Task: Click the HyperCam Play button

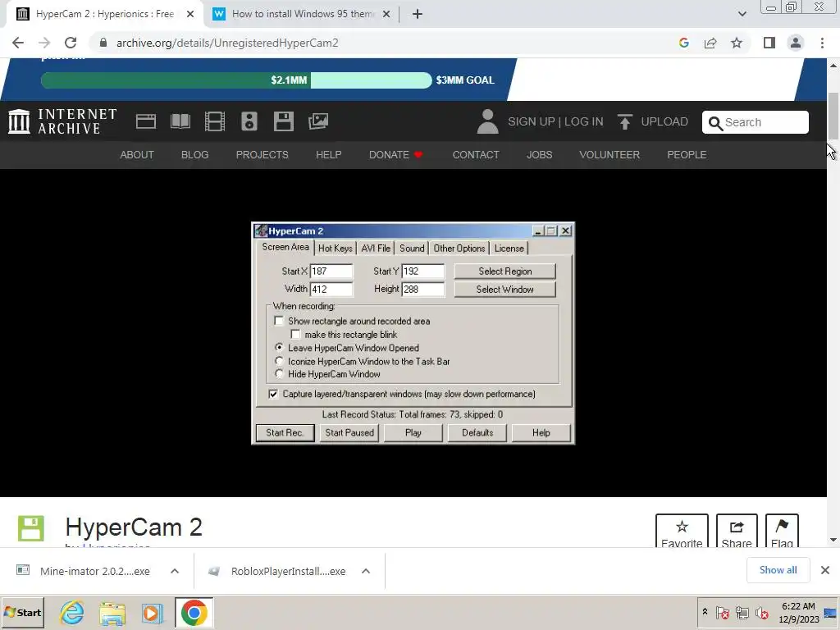Action: pos(413,433)
